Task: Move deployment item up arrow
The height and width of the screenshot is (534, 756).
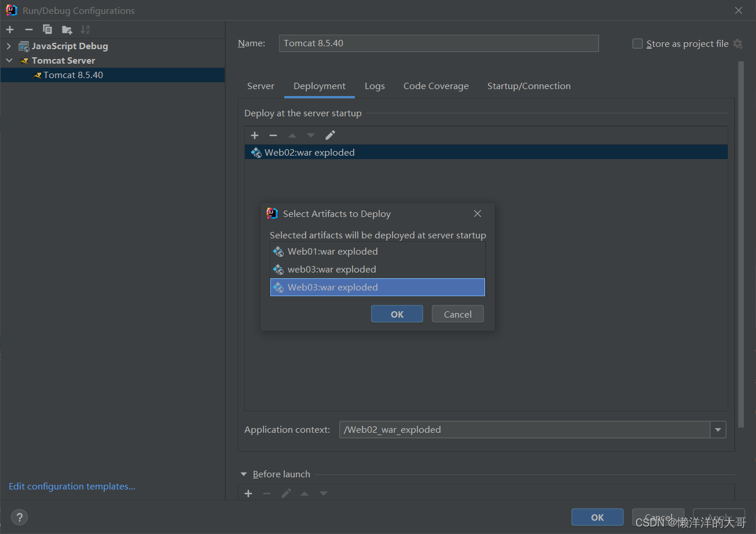Action: [x=292, y=135]
